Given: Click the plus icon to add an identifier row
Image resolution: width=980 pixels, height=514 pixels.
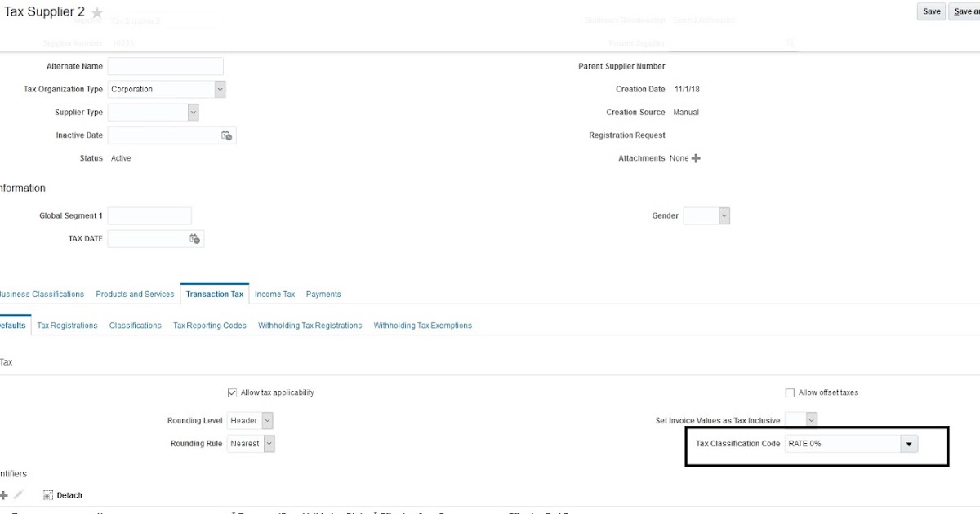Looking at the screenshot, I should coord(6,494).
